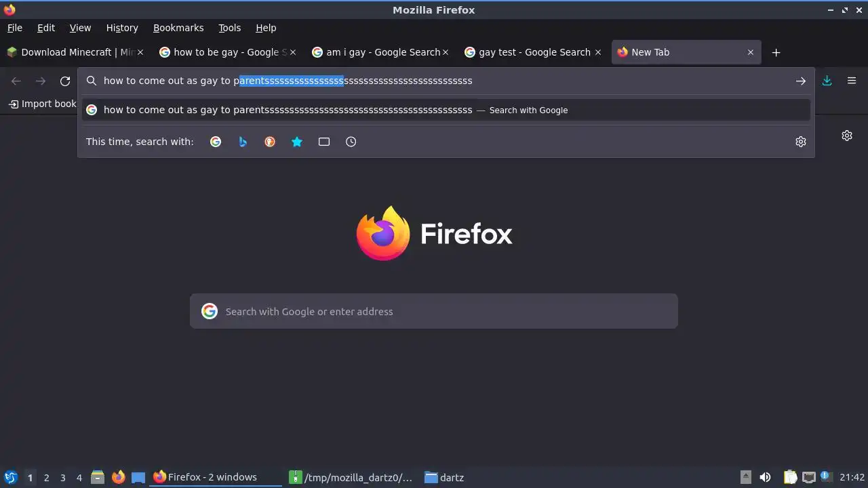Open the History menu
Image resolution: width=868 pixels, height=488 pixels.
[x=122, y=28]
